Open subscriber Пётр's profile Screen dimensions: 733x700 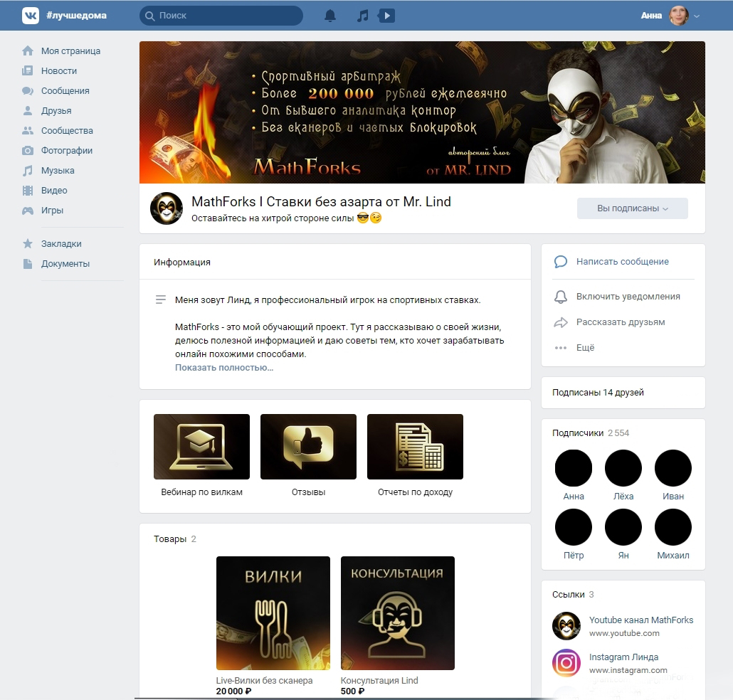[574, 527]
